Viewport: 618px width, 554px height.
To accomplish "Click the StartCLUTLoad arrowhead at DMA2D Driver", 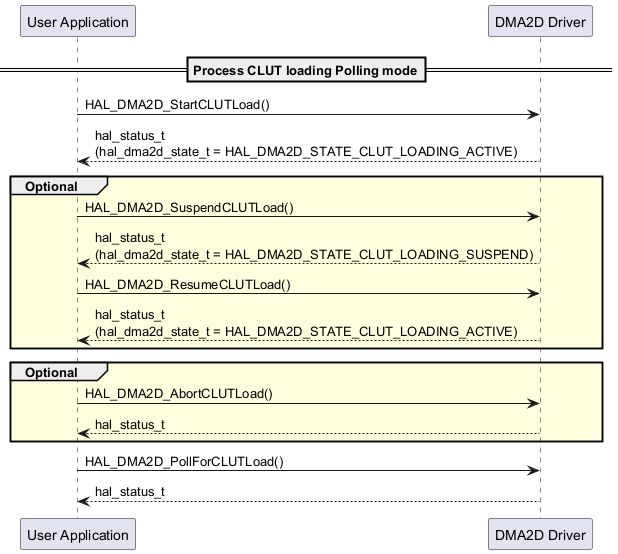I will pyautogui.click(x=535, y=115).
